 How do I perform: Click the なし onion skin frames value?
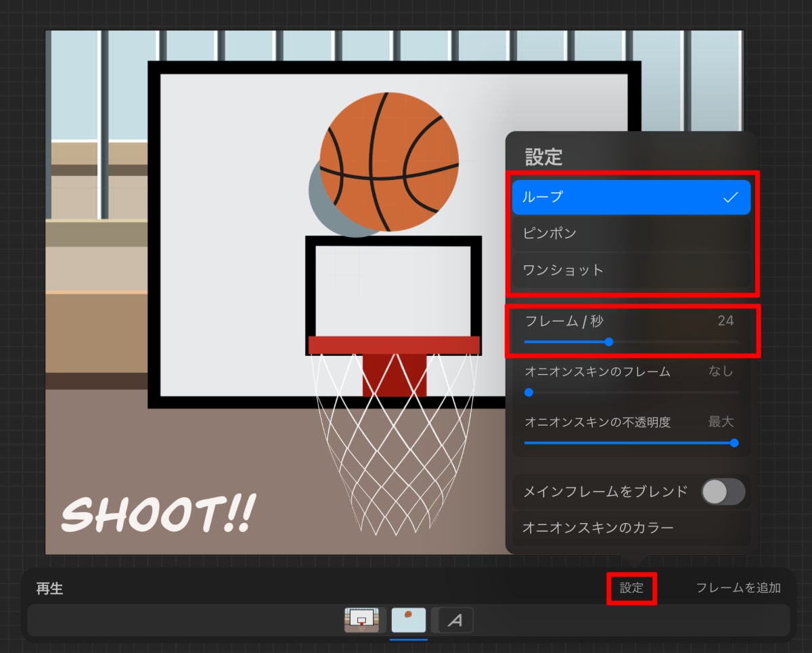point(721,371)
